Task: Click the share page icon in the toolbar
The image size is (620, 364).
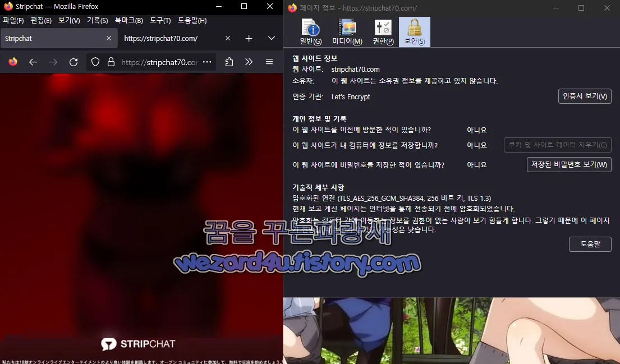Action: [228, 62]
